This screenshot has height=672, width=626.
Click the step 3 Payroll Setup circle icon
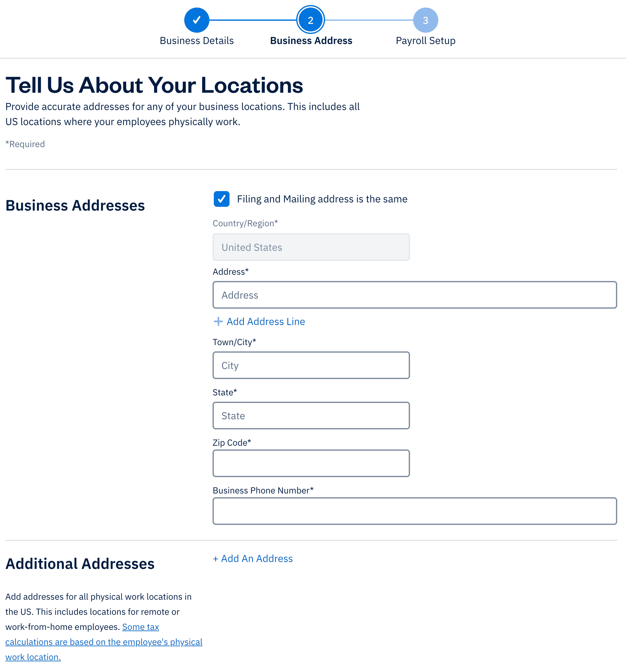pos(425,20)
